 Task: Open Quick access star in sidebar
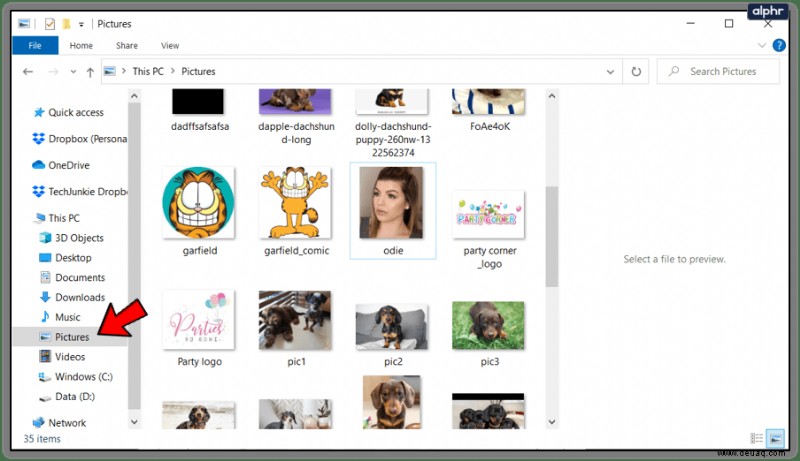click(39, 112)
